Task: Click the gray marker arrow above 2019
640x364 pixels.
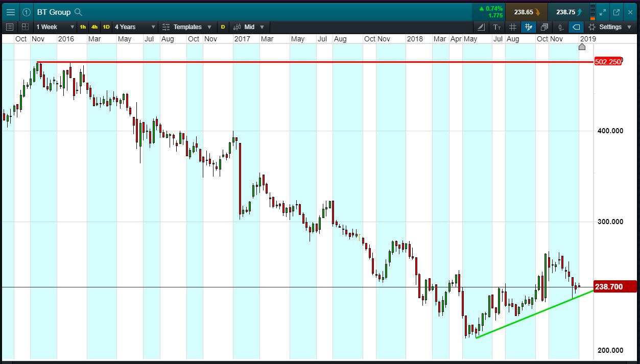Action: pyautogui.click(x=582, y=47)
